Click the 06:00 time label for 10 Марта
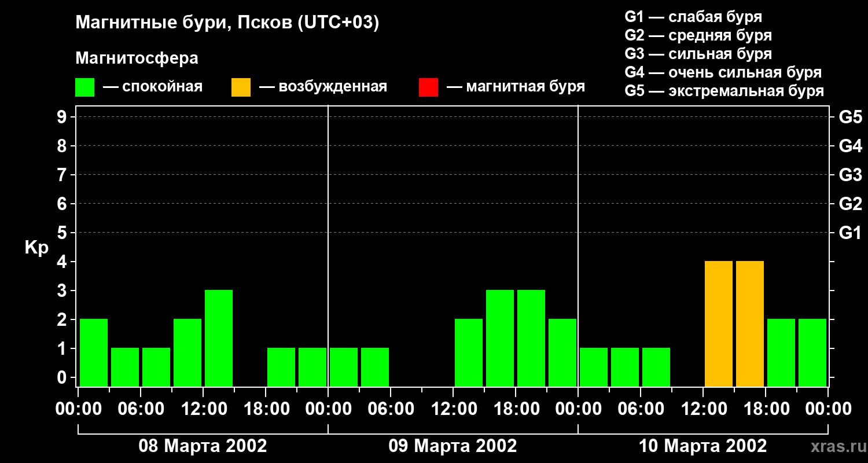 (x=640, y=409)
